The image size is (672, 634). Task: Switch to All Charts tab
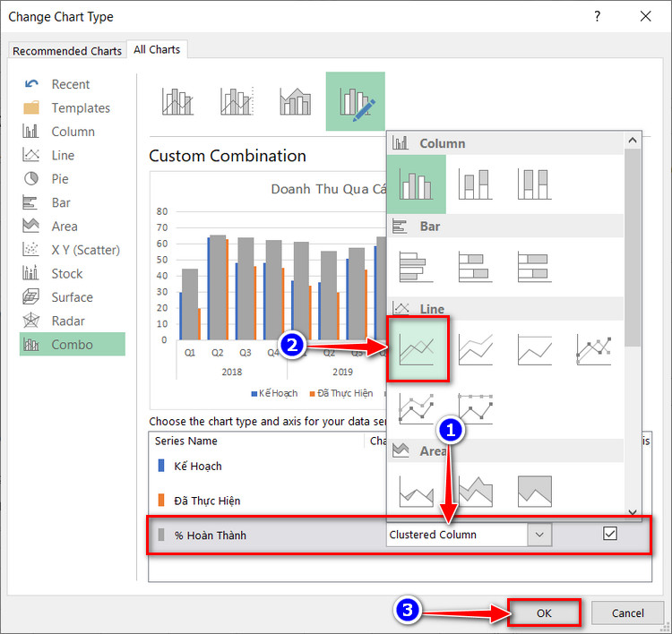coord(157,49)
